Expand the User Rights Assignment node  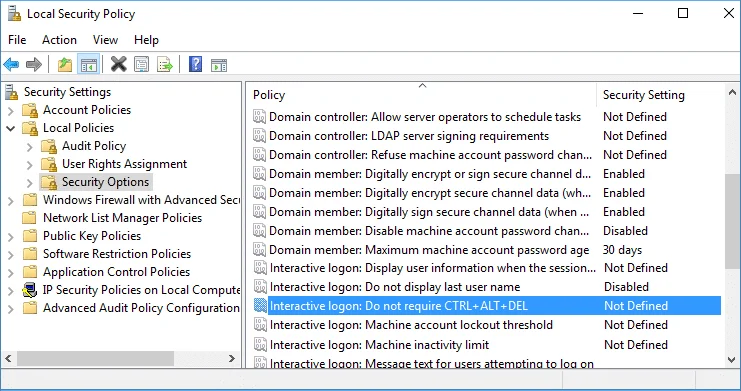[30, 165]
